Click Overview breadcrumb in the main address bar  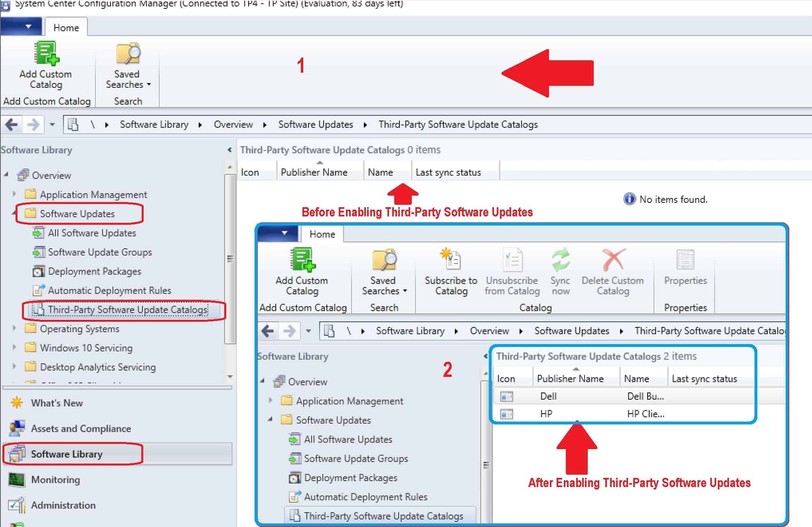(233, 124)
